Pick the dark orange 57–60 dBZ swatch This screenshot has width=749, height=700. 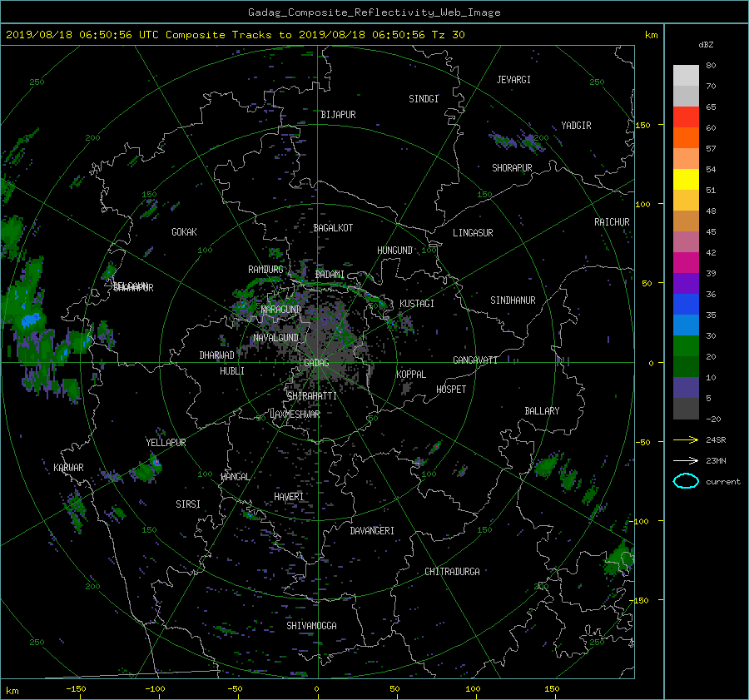click(686, 137)
